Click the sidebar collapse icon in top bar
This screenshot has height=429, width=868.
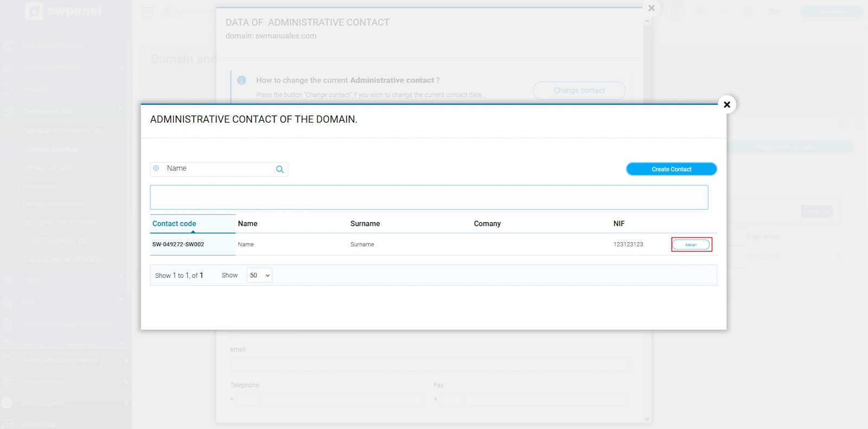coord(148,12)
